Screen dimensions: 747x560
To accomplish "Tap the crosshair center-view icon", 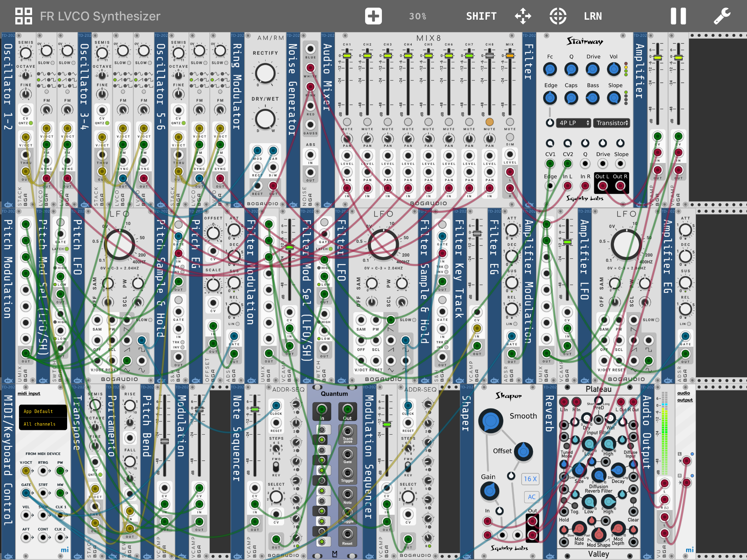I will (558, 16).
